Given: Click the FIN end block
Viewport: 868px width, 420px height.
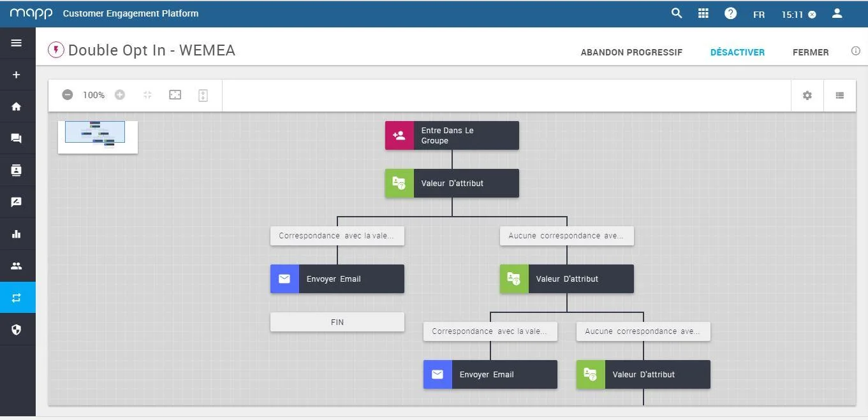Looking at the screenshot, I should (x=337, y=322).
